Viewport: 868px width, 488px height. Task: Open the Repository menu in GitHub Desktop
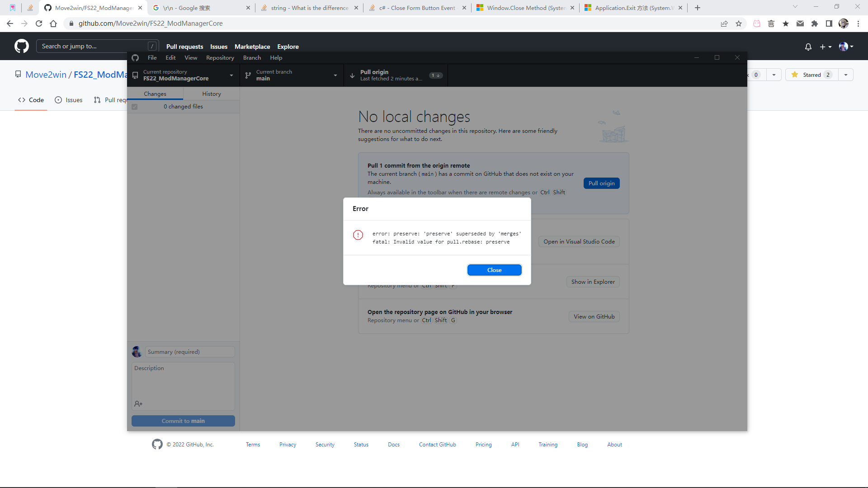click(220, 58)
